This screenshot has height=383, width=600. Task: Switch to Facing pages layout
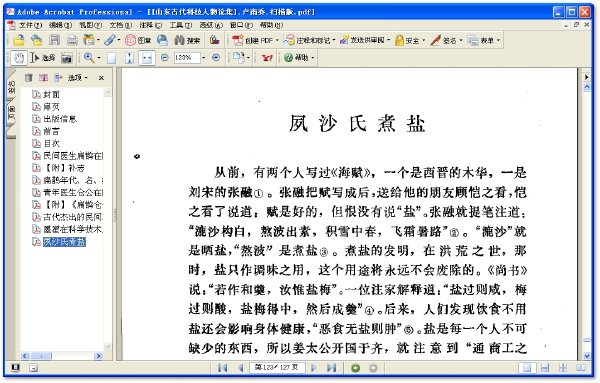click(581, 368)
